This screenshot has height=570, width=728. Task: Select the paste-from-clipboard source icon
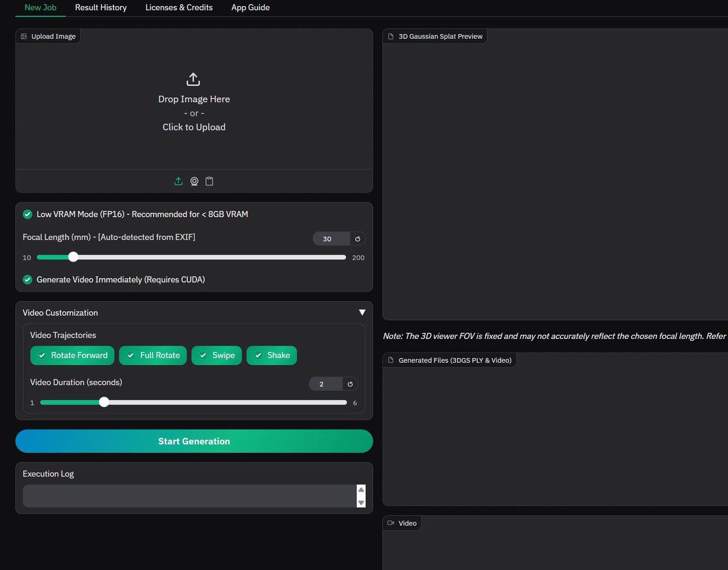[x=209, y=181]
